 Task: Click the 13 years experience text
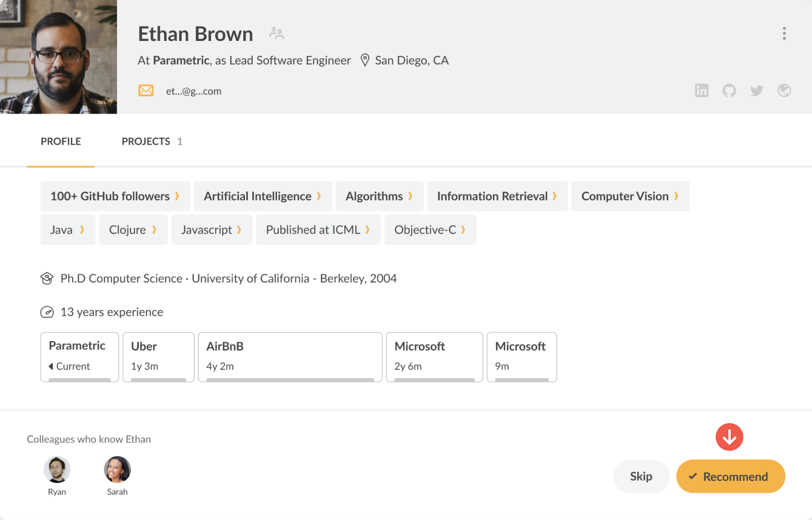click(112, 312)
